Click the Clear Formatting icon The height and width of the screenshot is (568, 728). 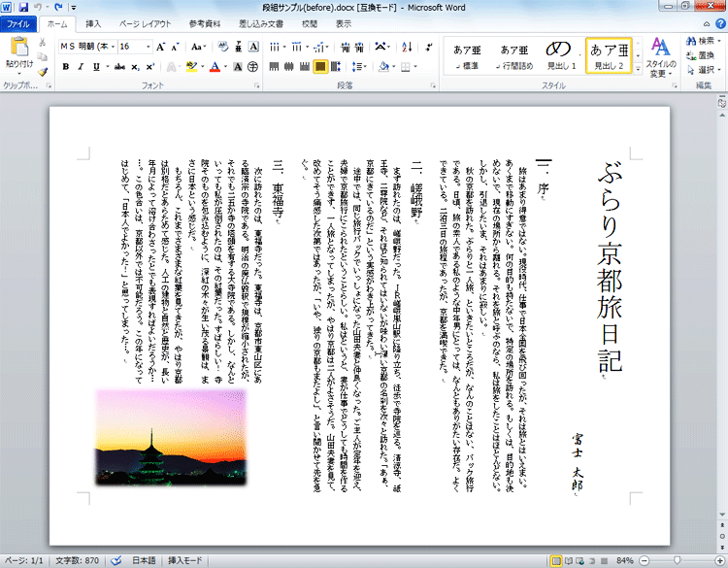pyautogui.click(x=223, y=47)
